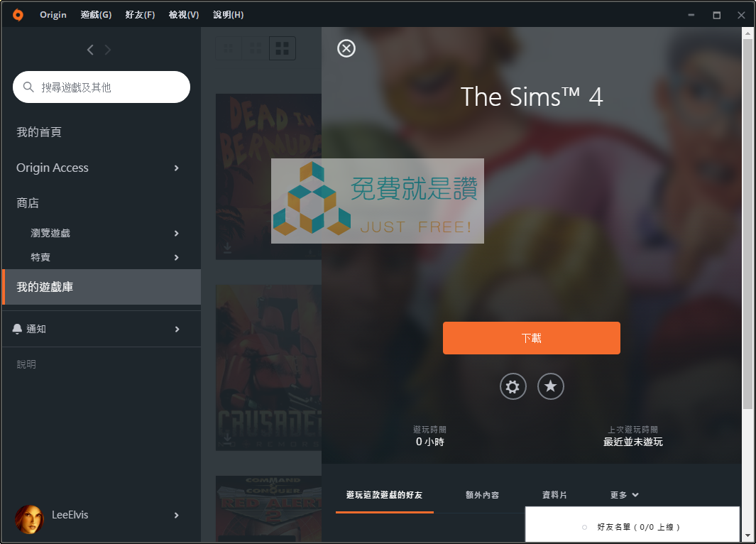The width and height of the screenshot is (756, 544).
Task: Go to 我的首頁
Action: (39, 132)
